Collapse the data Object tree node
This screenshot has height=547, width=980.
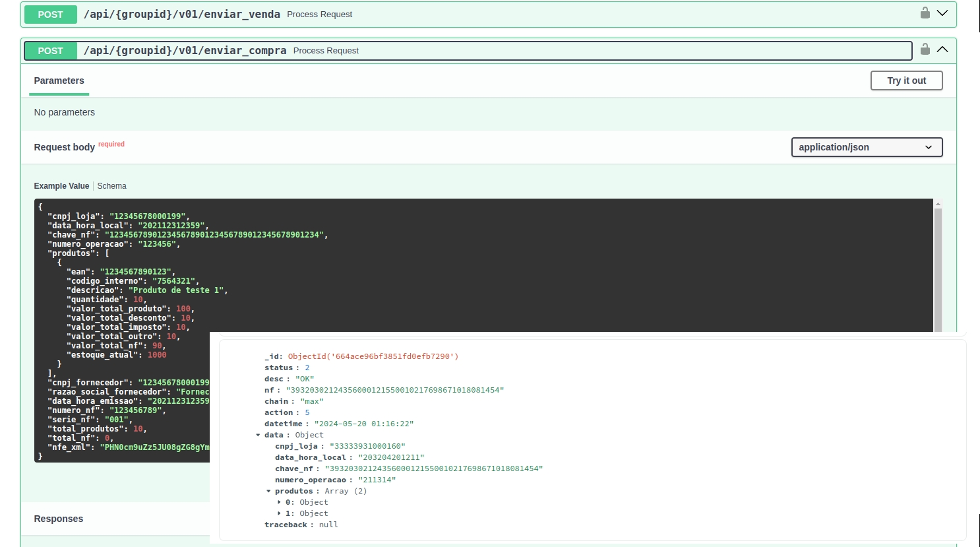[x=259, y=435]
